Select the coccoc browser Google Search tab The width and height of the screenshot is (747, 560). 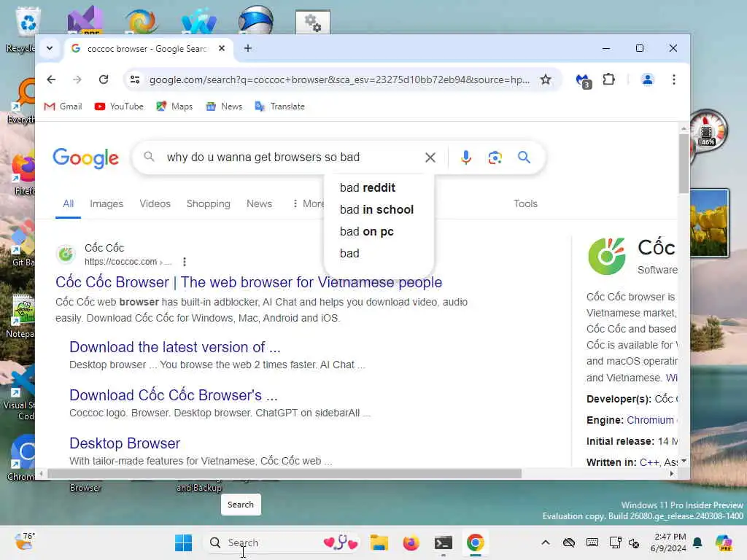pyautogui.click(x=147, y=49)
